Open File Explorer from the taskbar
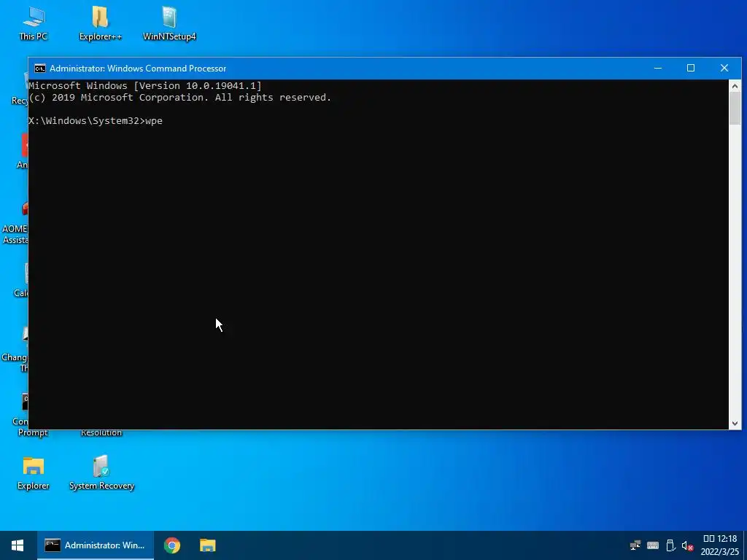Viewport: 747px width, 560px height. tap(208, 545)
